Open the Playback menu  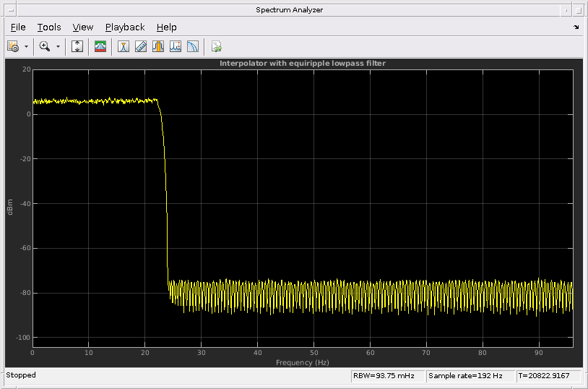[125, 27]
